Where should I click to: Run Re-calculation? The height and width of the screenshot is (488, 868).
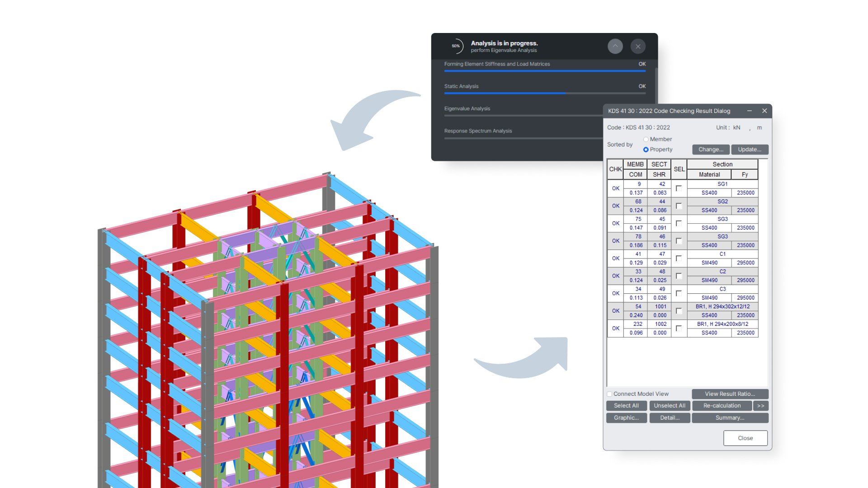click(722, 406)
